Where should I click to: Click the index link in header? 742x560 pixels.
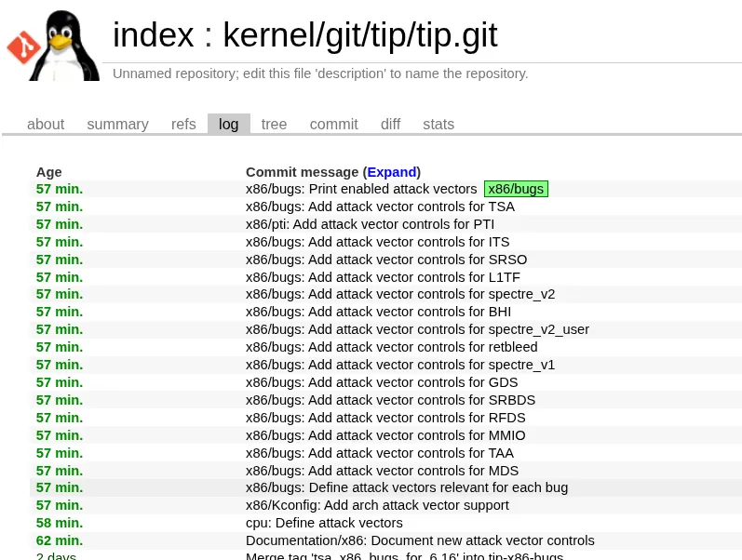click(x=153, y=36)
